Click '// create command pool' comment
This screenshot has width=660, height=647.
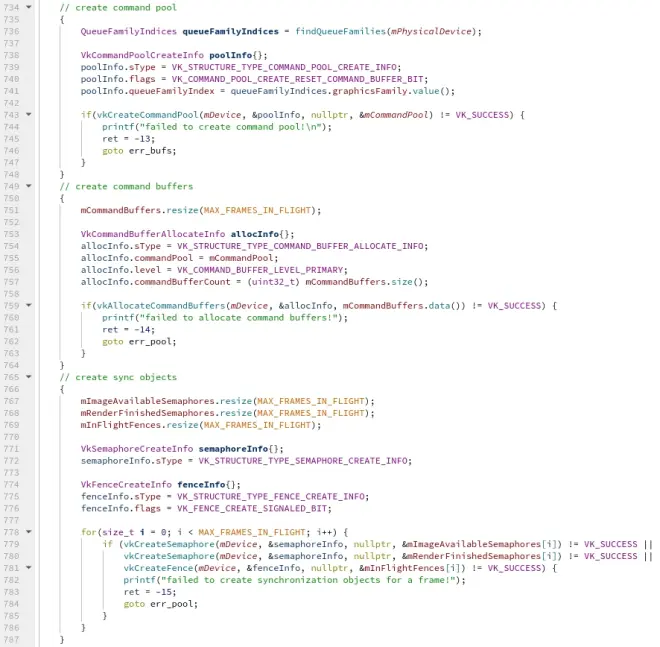(x=118, y=8)
